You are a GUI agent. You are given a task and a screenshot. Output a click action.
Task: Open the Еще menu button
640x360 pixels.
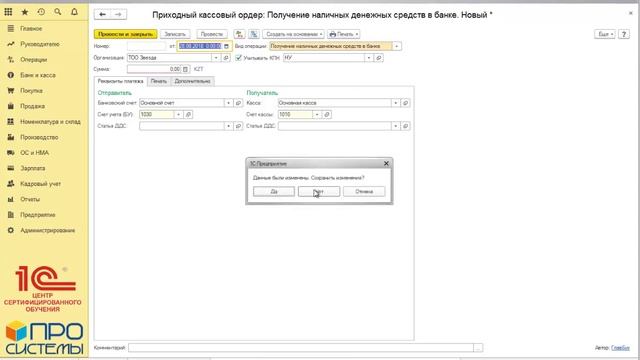pos(605,34)
